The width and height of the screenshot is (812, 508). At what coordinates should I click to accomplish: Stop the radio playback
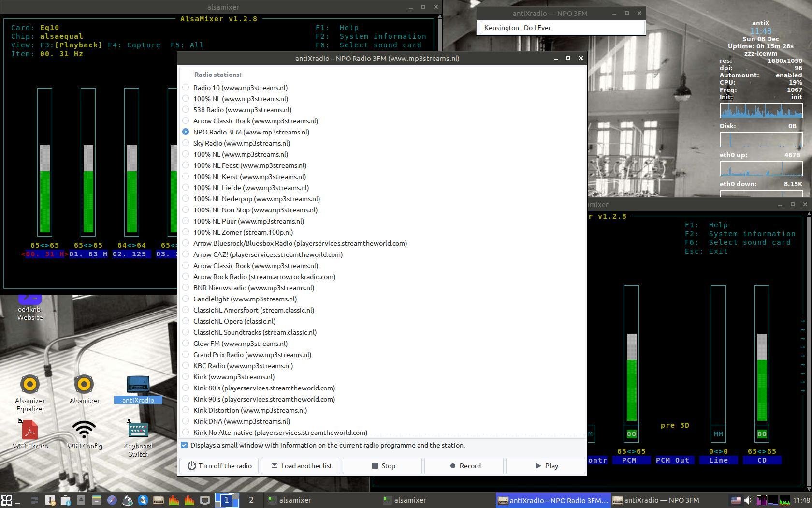[382, 466]
